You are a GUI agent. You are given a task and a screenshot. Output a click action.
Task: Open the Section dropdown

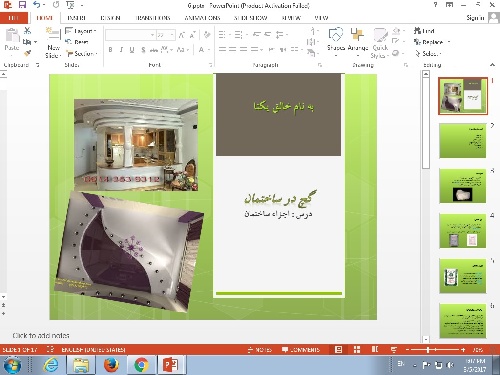click(x=82, y=53)
